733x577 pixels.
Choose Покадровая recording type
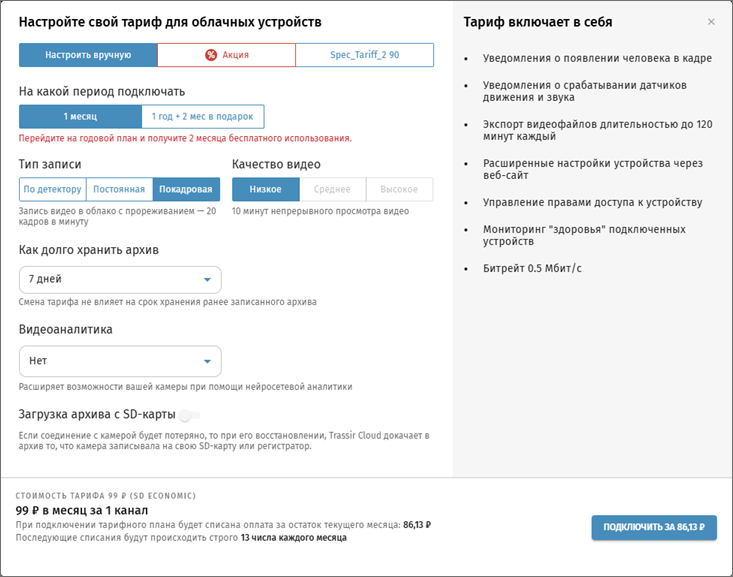pos(184,189)
